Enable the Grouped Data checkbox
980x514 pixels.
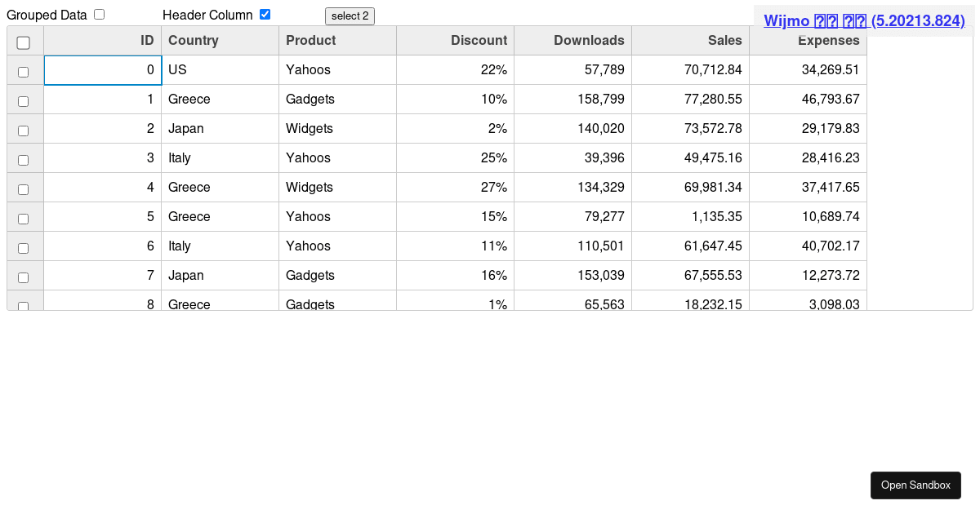[99, 15]
